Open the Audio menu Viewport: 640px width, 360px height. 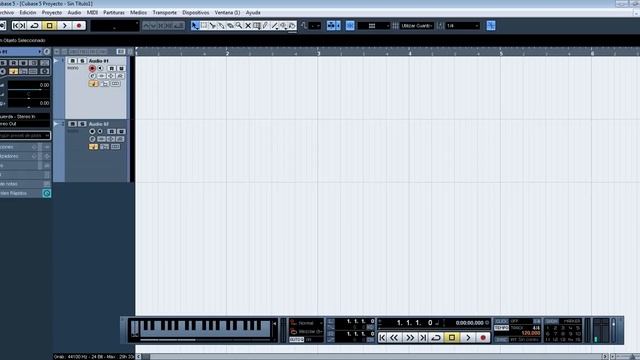74,13
